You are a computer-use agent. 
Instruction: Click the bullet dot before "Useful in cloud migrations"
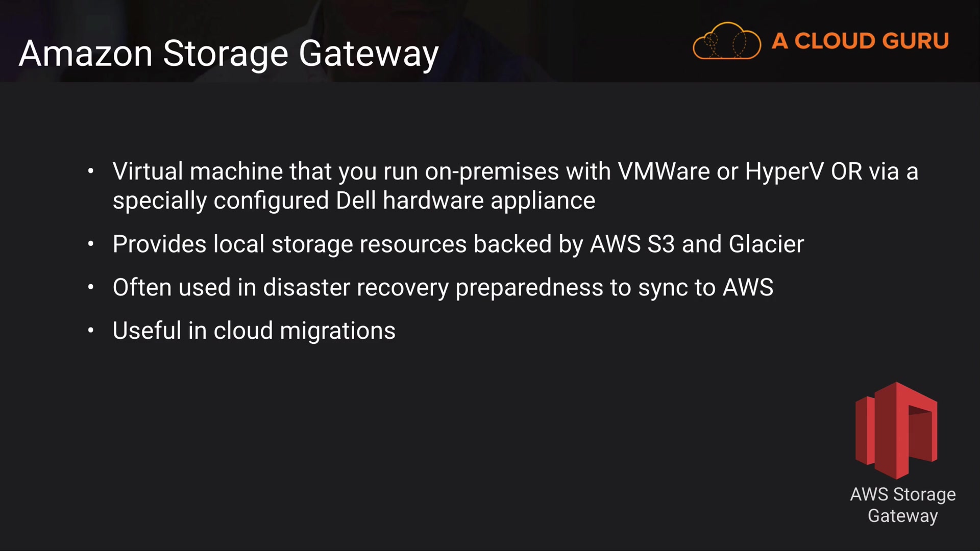coord(91,331)
